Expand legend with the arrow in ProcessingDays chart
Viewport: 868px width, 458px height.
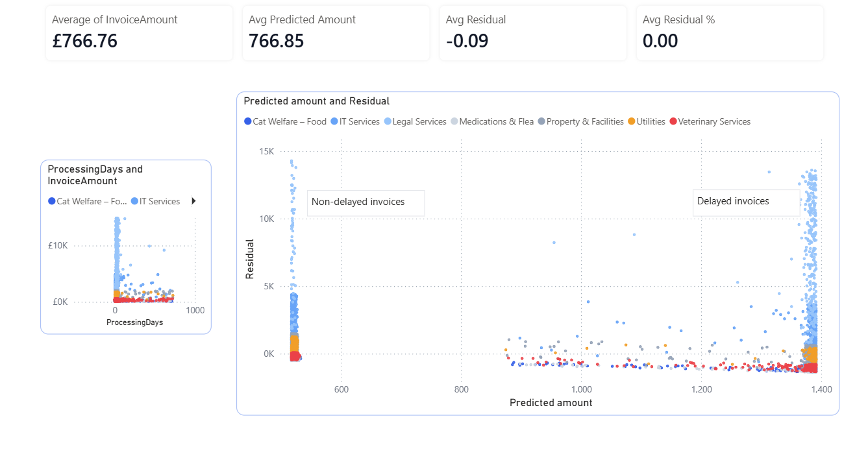tap(193, 201)
